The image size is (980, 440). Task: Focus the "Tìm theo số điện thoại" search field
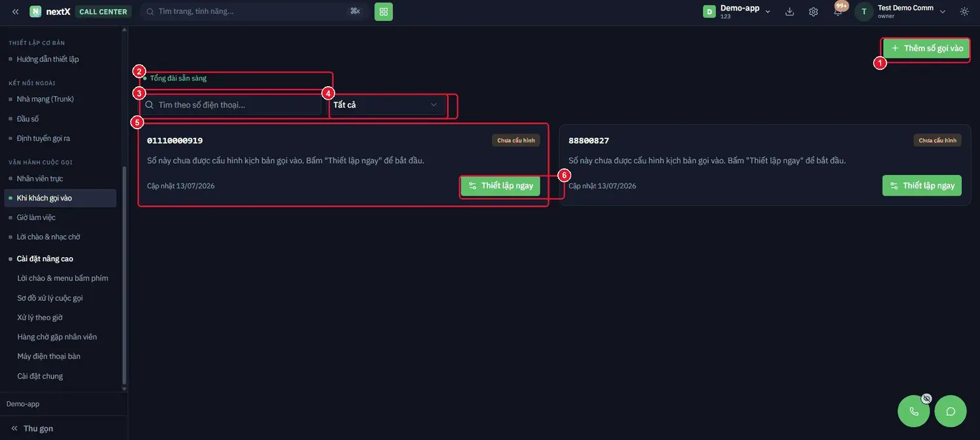tap(231, 105)
